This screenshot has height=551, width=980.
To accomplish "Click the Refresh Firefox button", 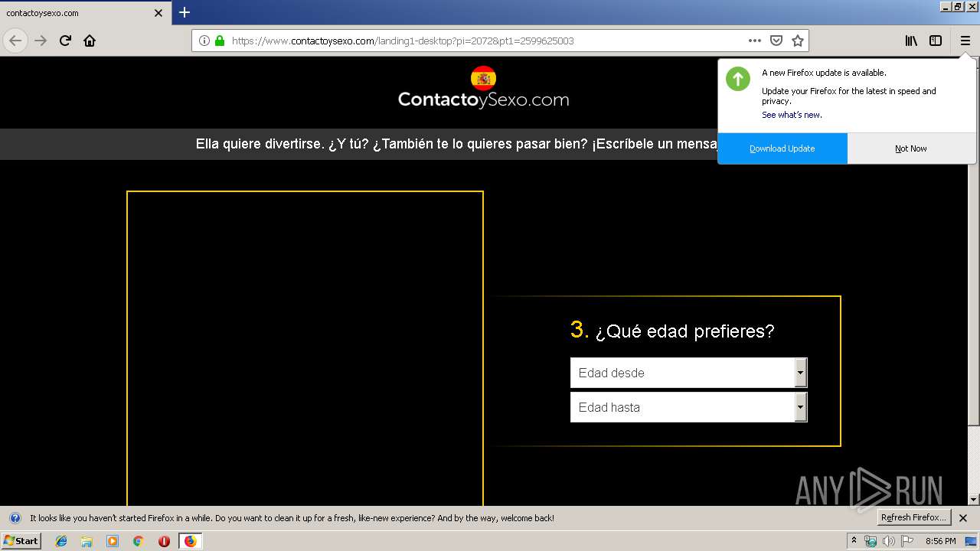I will click(914, 518).
